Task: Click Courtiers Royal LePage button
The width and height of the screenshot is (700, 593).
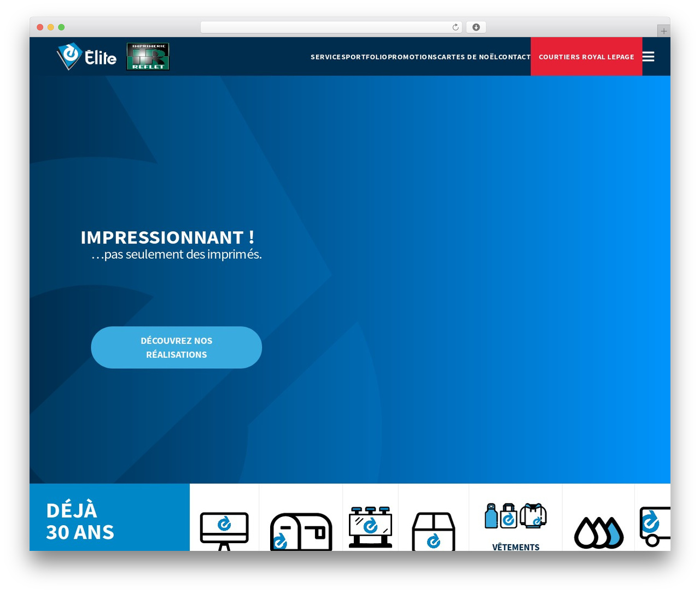Action: point(586,56)
